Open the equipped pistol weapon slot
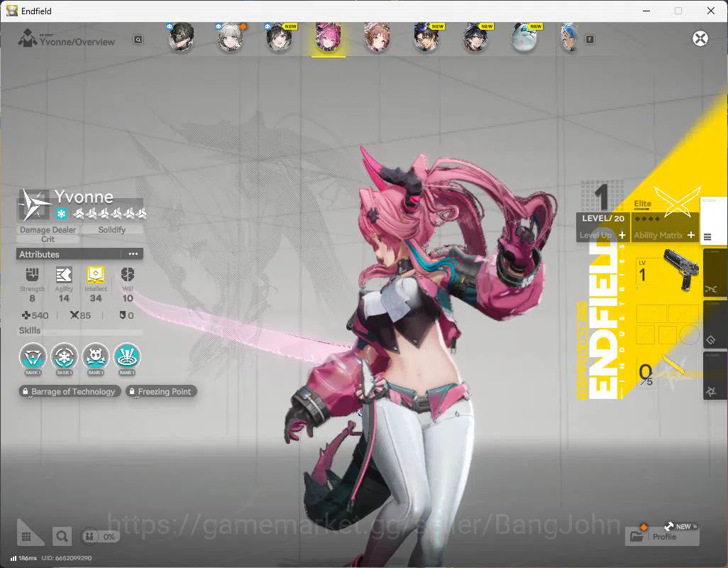 (667, 271)
